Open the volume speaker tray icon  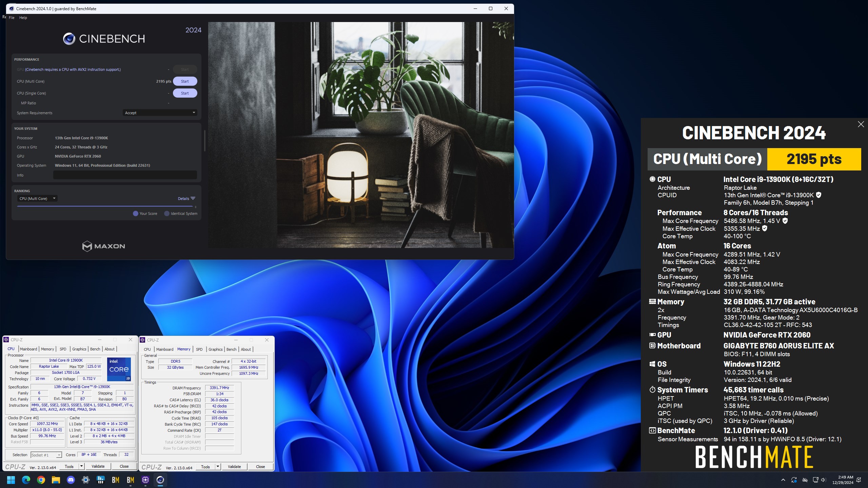(x=824, y=480)
